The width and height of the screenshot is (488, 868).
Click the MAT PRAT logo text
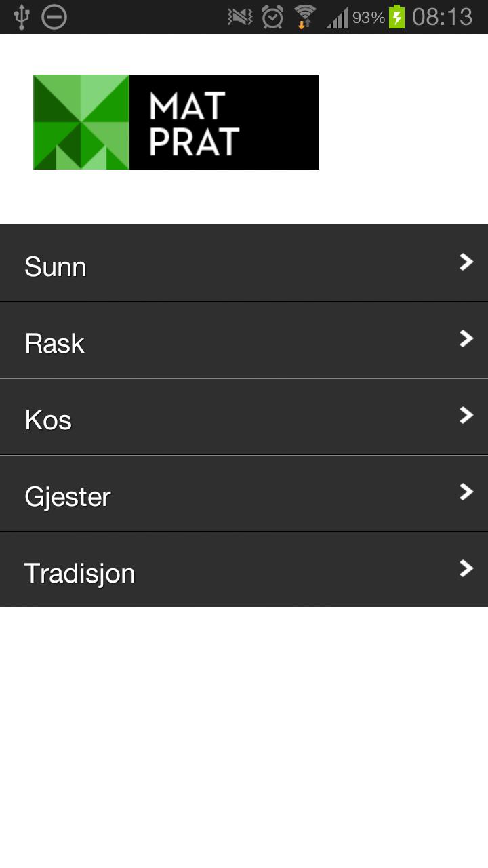coord(194,123)
